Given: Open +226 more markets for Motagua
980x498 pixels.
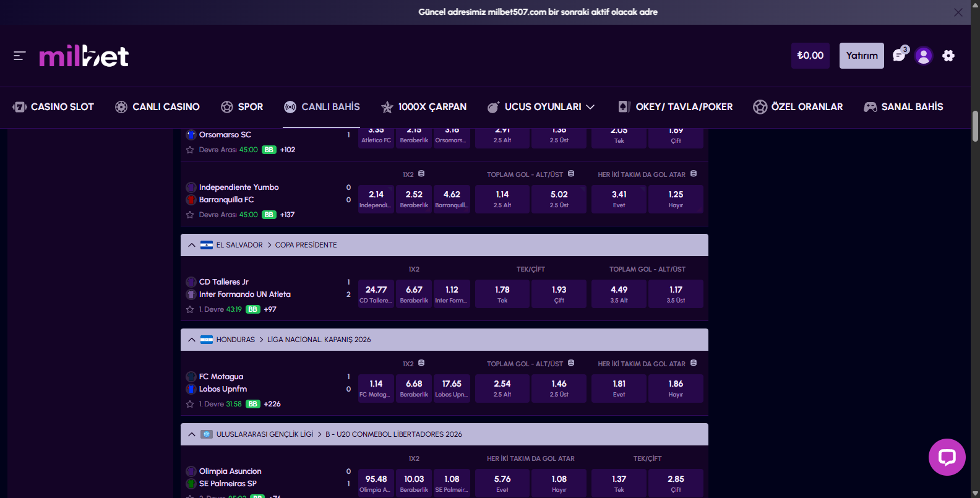Looking at the screenshot, I should point(272,404).
